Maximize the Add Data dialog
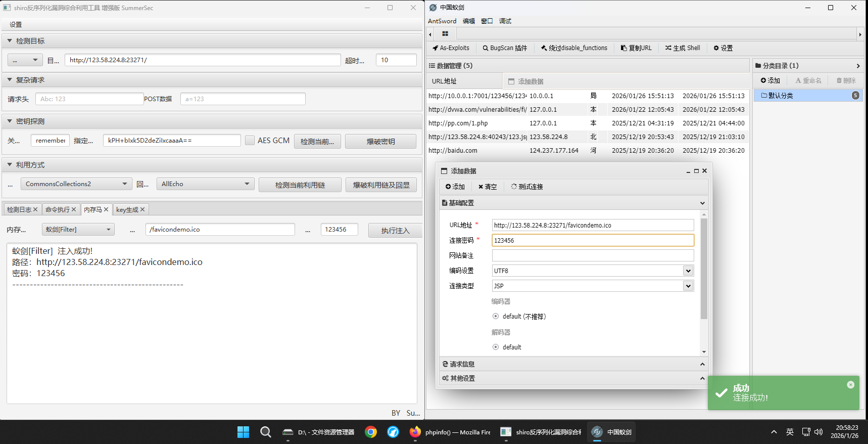868x444 pixels. [x=696, y=171]
